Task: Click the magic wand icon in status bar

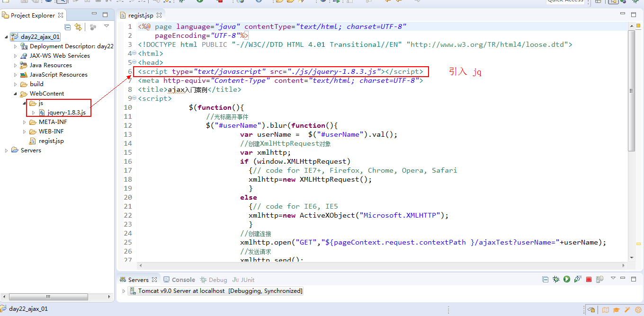Action: [628, 310]
